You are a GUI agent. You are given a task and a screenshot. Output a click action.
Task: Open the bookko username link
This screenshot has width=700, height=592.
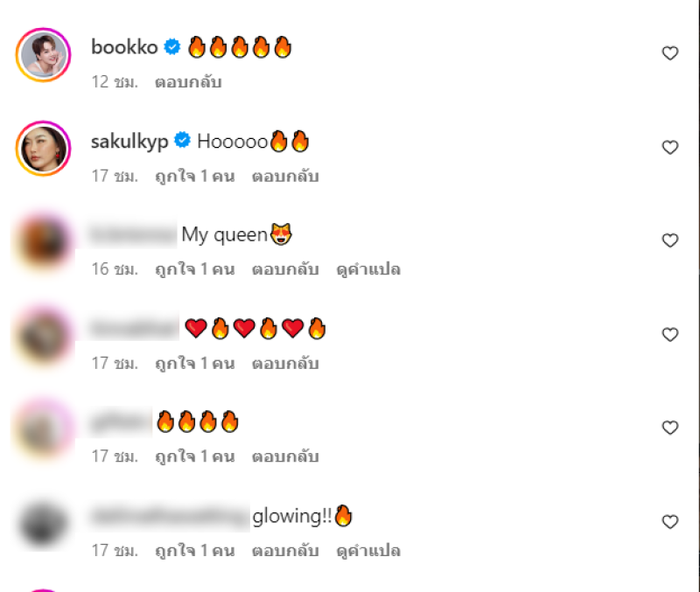pyautogui.click(x=124, y=47)
